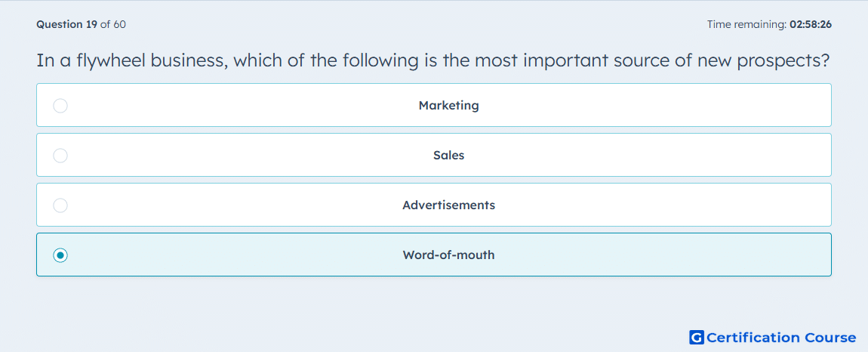Click the Marketing answer label text
This screenshot has width=868, height=352.
(448, 105)
